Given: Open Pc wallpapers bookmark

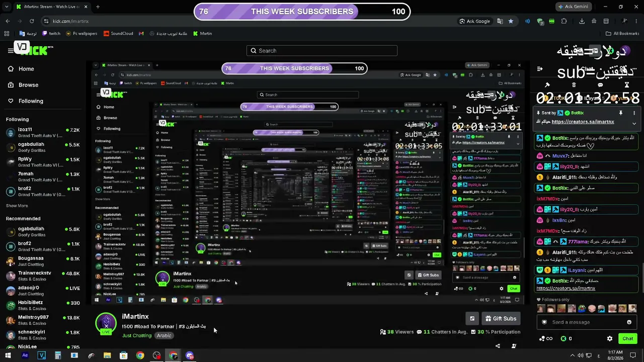Looking at the screenshot, I should click(x=82, y=34).
